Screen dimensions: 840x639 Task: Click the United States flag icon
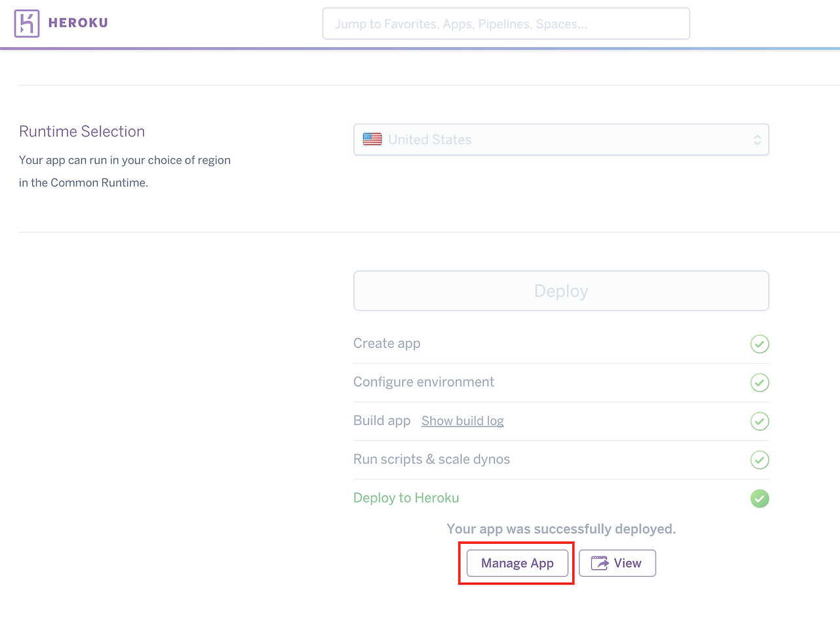click(x=372, y=139)
